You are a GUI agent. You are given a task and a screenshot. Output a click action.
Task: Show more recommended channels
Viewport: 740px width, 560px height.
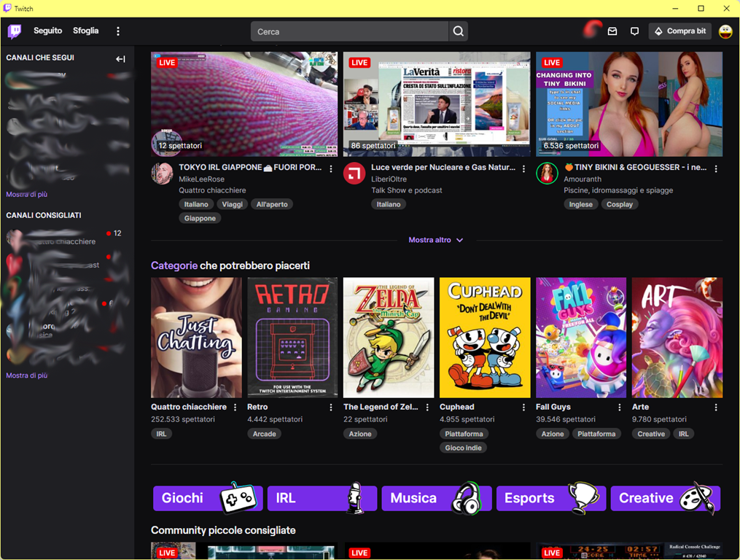click(x=27, y=376)
